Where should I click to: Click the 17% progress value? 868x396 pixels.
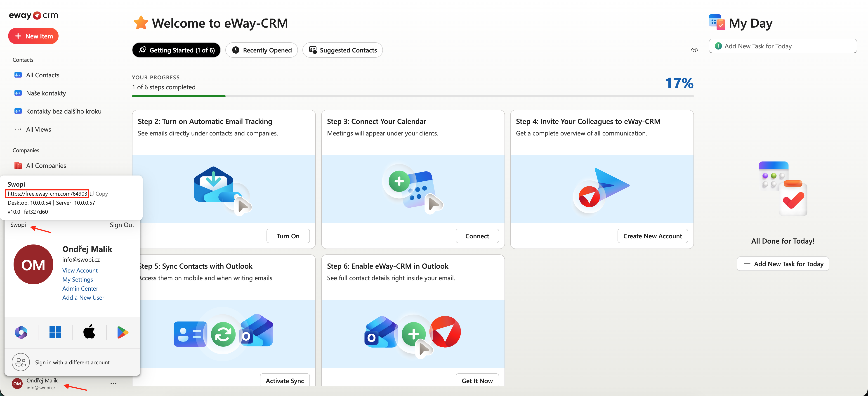679,83
